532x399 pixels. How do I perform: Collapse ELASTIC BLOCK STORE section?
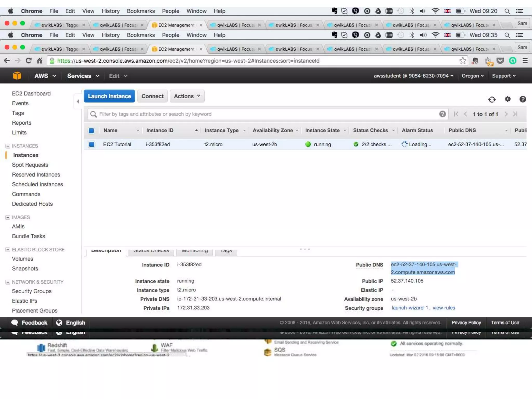point(8,250)
